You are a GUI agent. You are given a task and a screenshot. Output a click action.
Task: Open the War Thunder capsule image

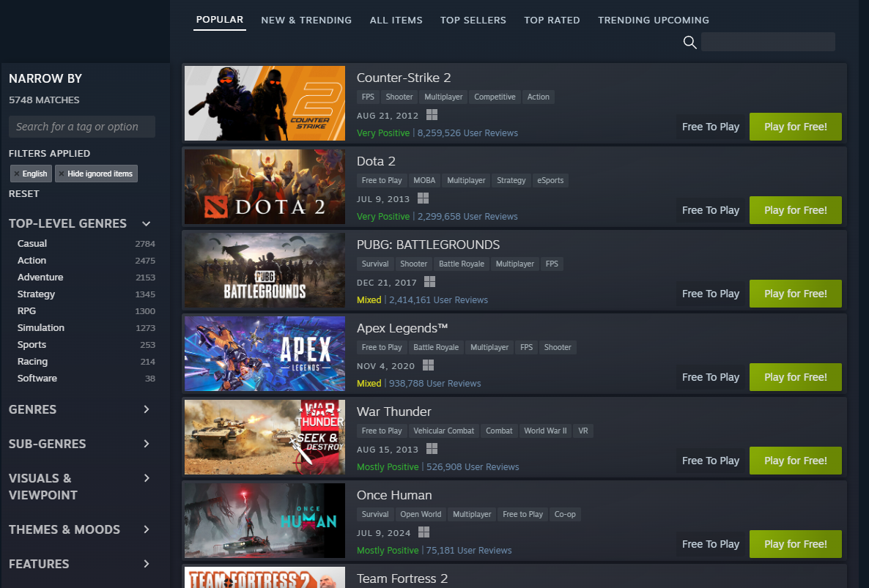point(265,437)
